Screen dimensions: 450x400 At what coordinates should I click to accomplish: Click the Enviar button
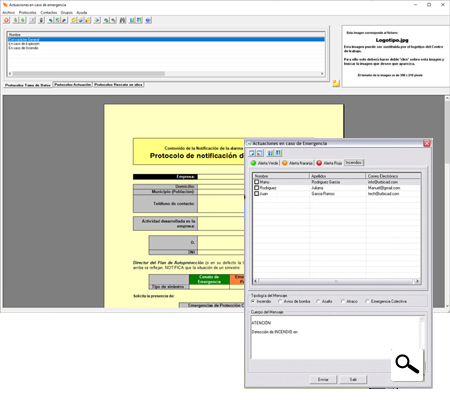323,379
